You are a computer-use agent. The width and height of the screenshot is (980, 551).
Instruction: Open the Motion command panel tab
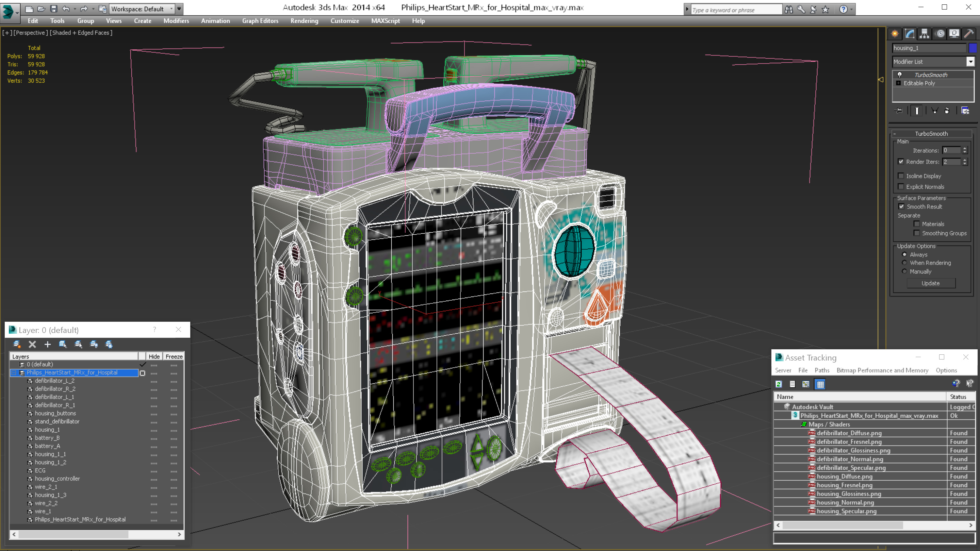pyautogui.click(x=940, y=34)
